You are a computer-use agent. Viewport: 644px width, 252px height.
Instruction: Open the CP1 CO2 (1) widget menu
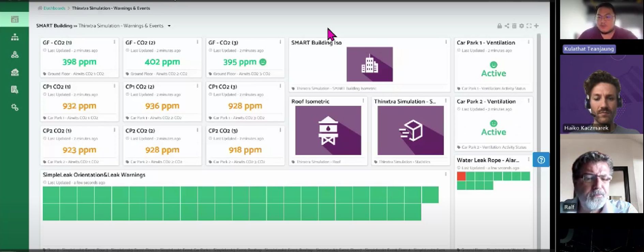(x=115, y=86)
